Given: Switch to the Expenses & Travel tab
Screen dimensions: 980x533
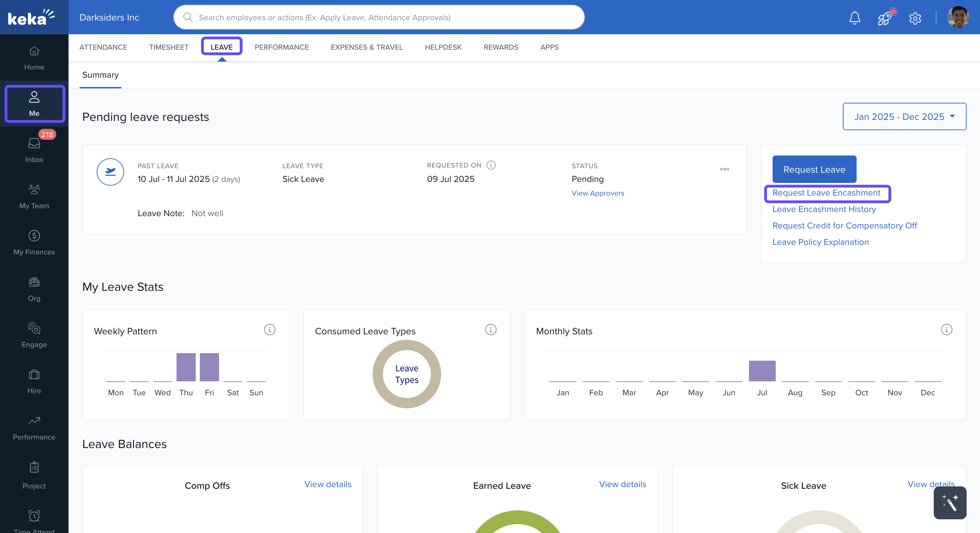Looking at the screenshot, I should point(366,47).
